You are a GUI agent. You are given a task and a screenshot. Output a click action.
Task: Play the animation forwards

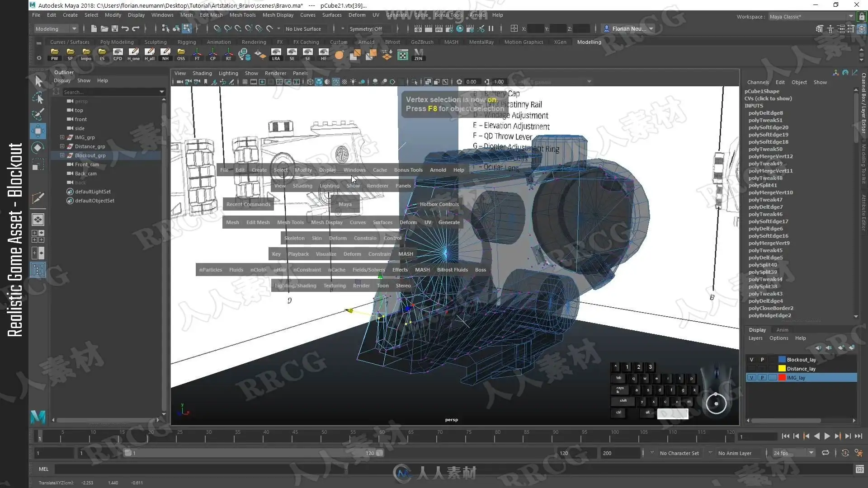827,436
